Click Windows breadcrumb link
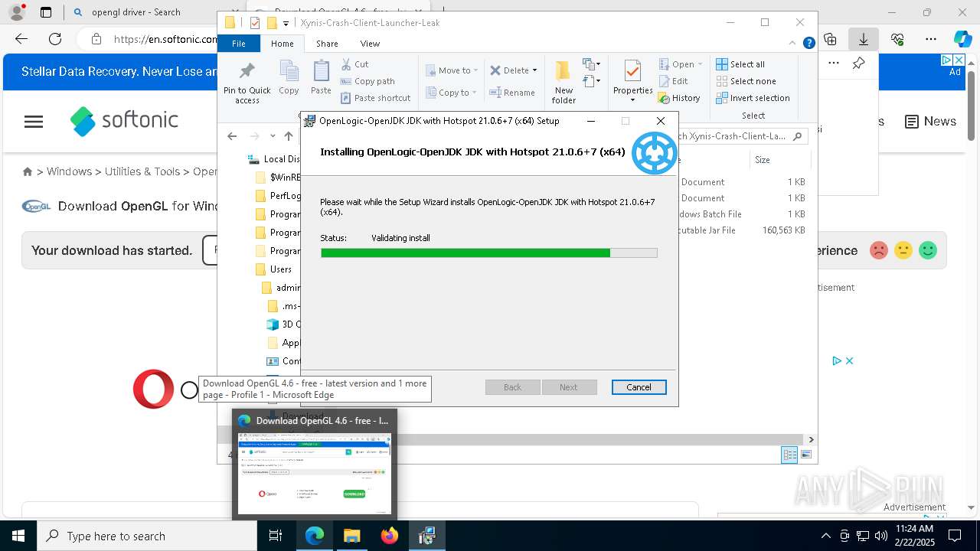 [69, 171]
